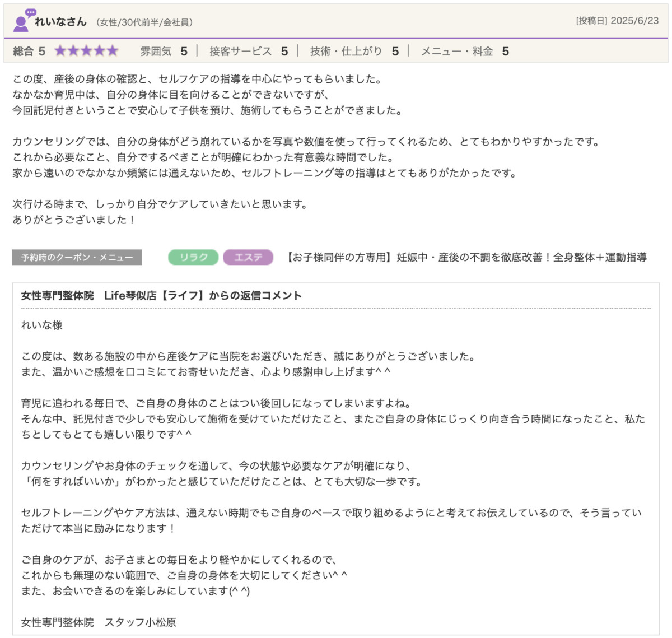Click the れいな様 greeting in the reply
Screen dimensions: 672x638
[x=42, y=325]
